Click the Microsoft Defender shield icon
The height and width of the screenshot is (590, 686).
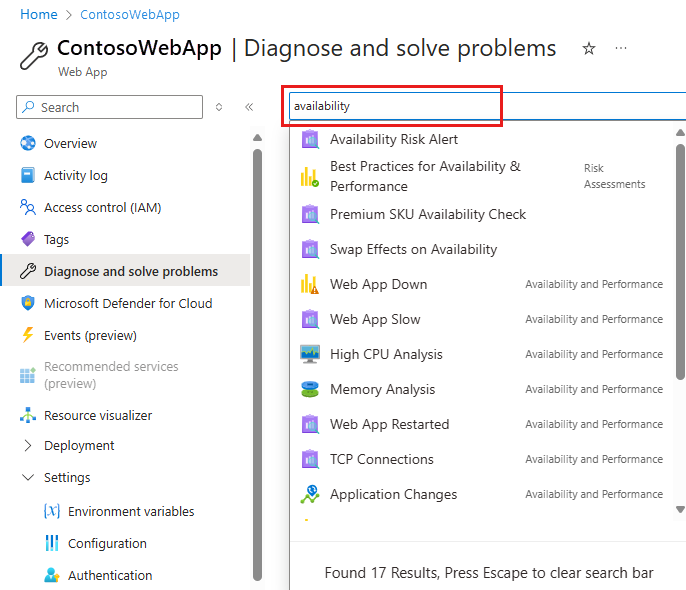28,303
